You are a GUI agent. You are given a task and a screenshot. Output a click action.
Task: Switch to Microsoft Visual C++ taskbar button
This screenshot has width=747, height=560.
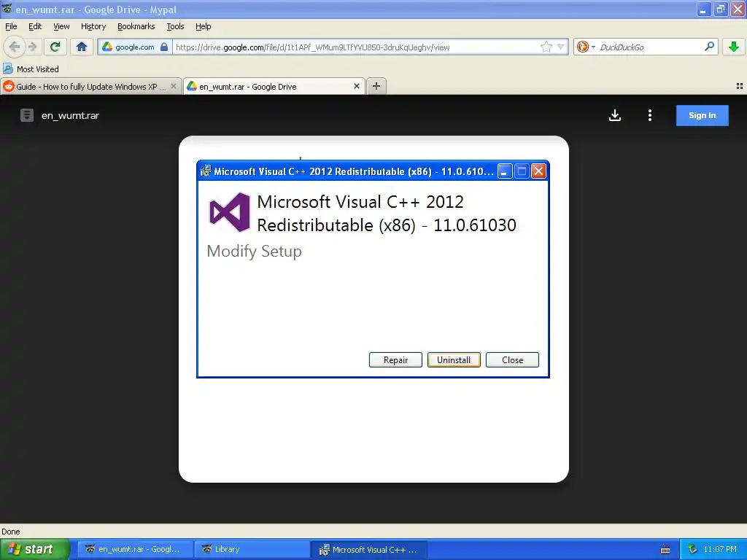(369, 549)
